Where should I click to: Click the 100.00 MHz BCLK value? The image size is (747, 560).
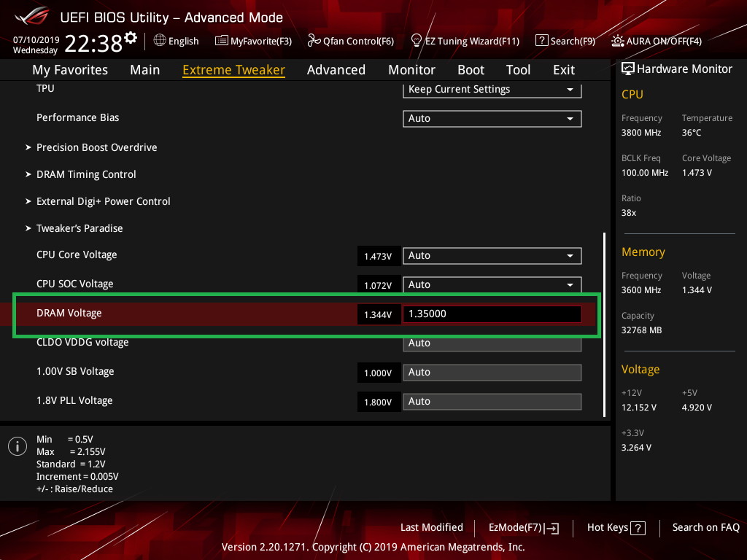(645, 173)
